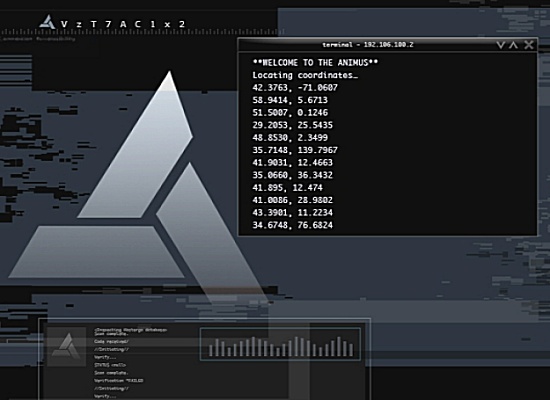Click the terminal window's down-arrow button
550x400 pixels.
tap(501, 45)
